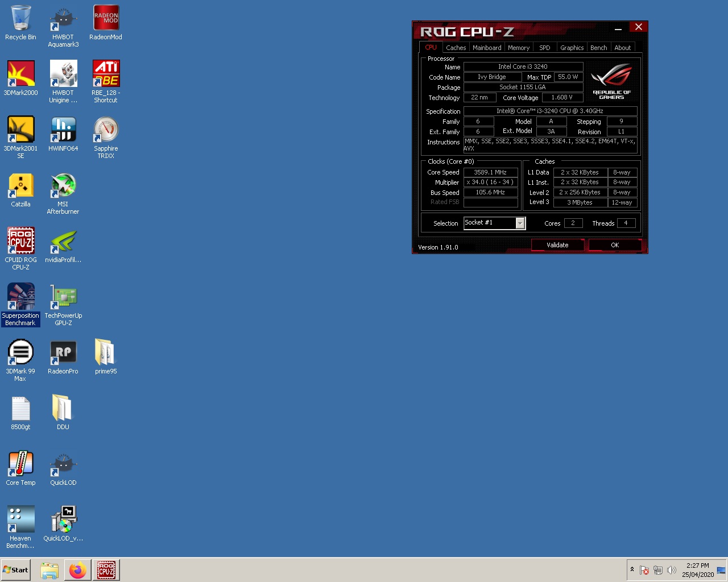Select MSI Afterburner shortcut
Screen dimensions: 728x582
coord(63,193)
